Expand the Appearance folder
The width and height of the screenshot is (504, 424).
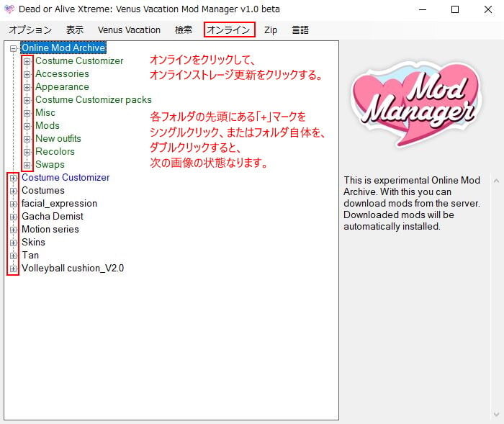pos(27,87)
